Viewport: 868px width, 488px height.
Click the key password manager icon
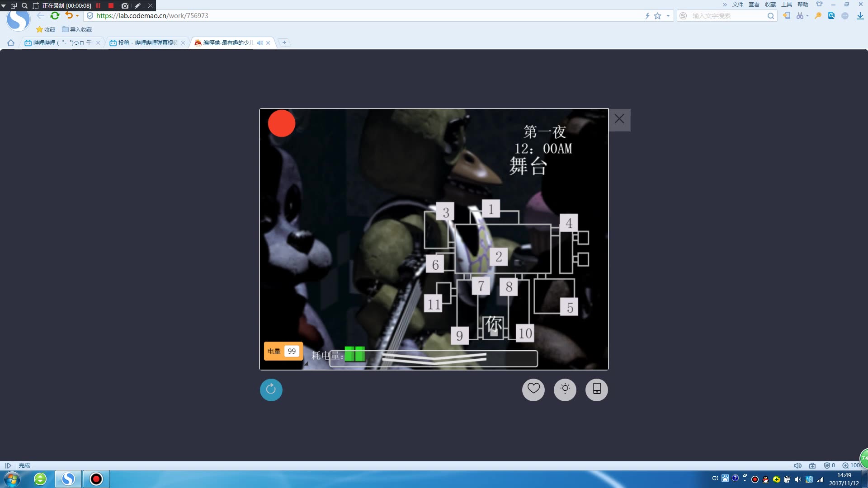[x=818, y=15]
